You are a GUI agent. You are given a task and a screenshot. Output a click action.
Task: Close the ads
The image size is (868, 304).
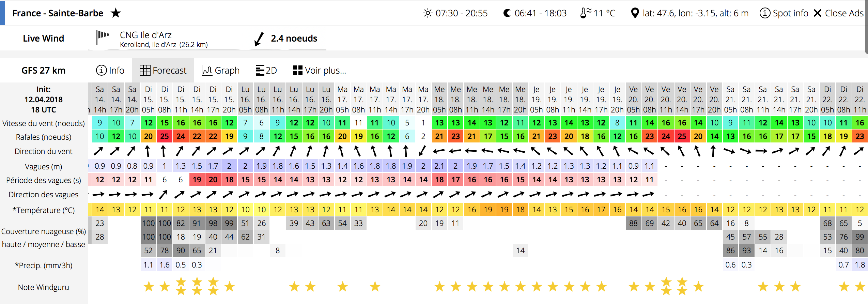[838, 13]
